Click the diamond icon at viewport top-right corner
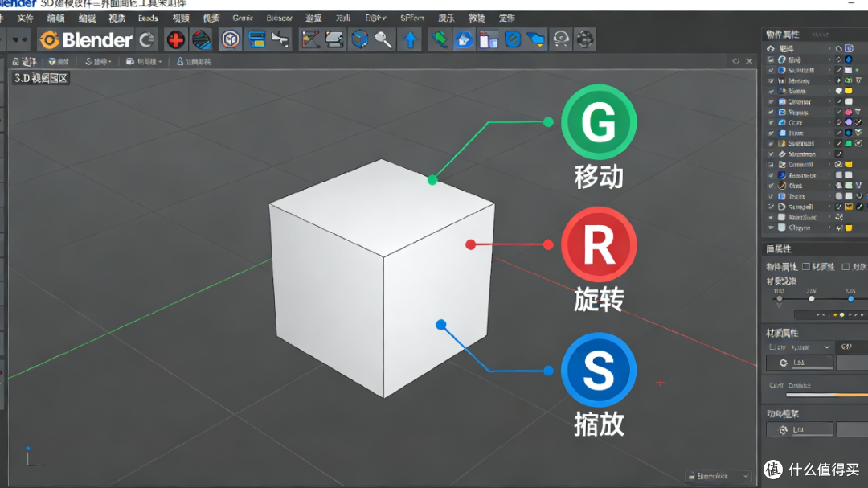Screen dimensions: 868x488 coord(735,61)
